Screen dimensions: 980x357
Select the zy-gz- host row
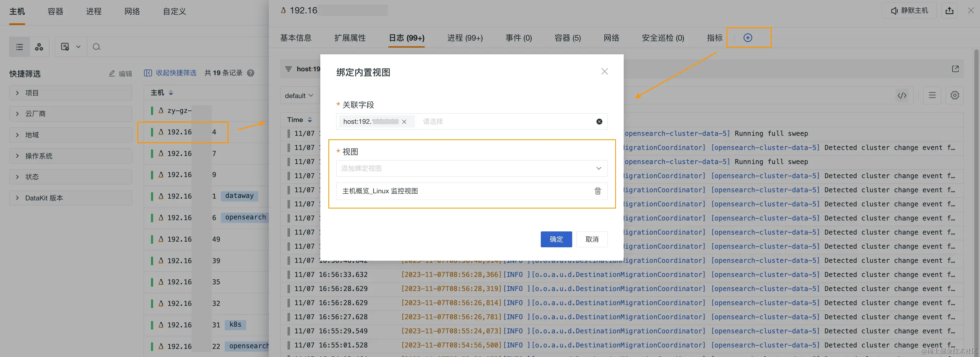tap(207, 111)
